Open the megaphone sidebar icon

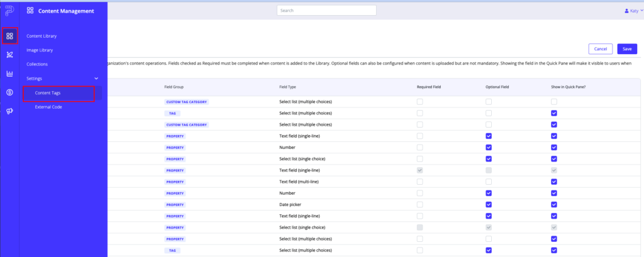click(10, 111)
